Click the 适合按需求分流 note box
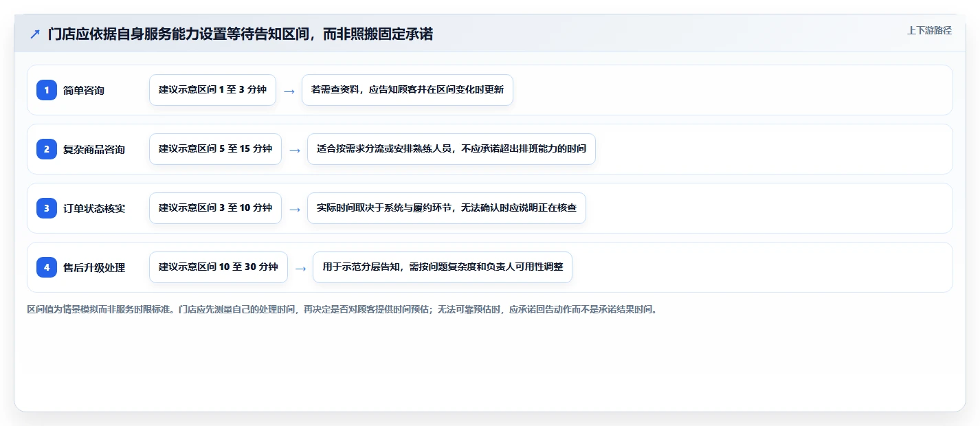980x426 pixels. click(x=452, y=149)
